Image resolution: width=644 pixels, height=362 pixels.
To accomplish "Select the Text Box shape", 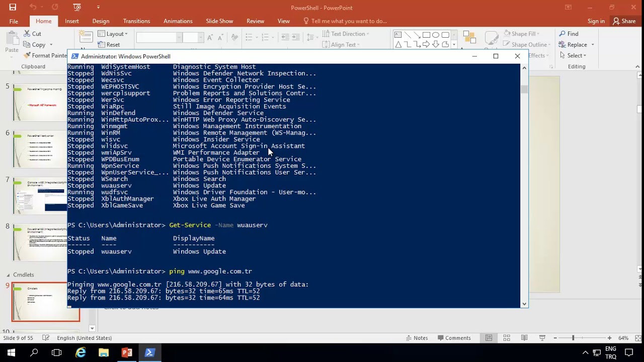I will click(398, 35).
